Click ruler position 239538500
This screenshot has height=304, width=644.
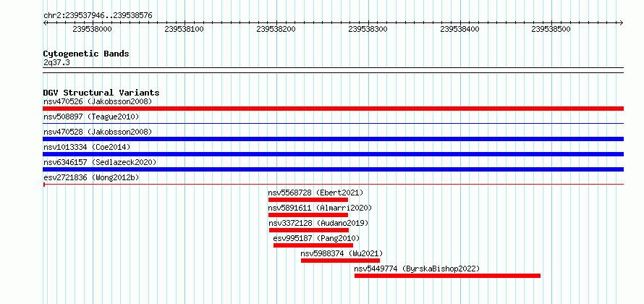click(551, 29)
